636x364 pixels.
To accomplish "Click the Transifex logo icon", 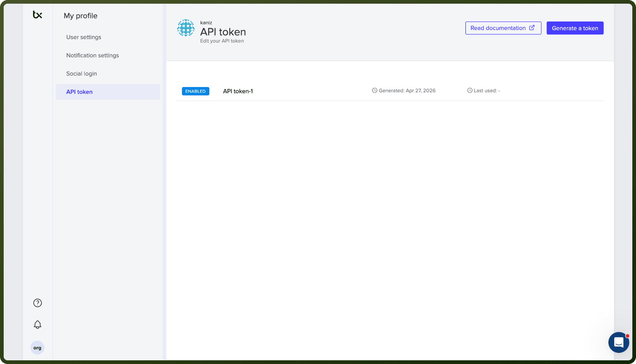I will [x=37, y=15].
